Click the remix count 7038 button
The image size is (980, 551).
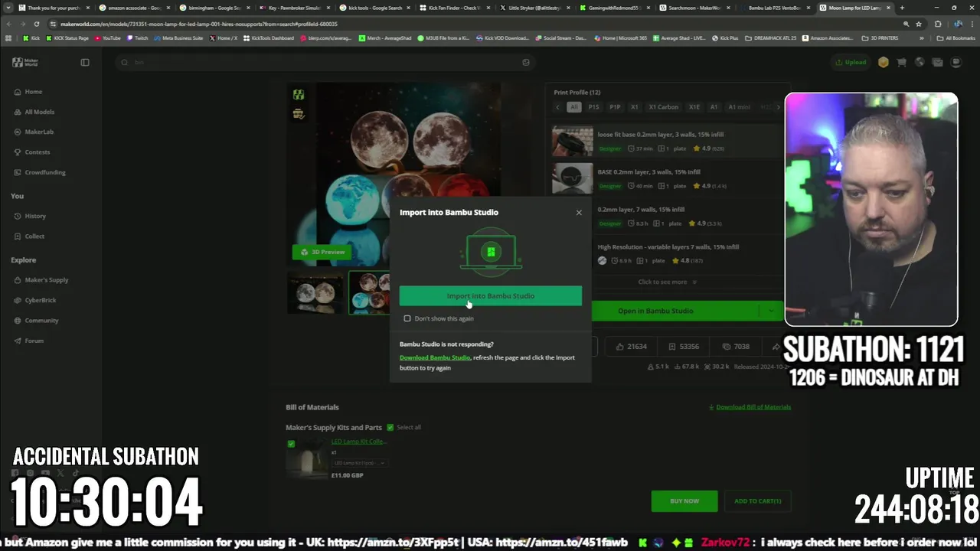735,347
